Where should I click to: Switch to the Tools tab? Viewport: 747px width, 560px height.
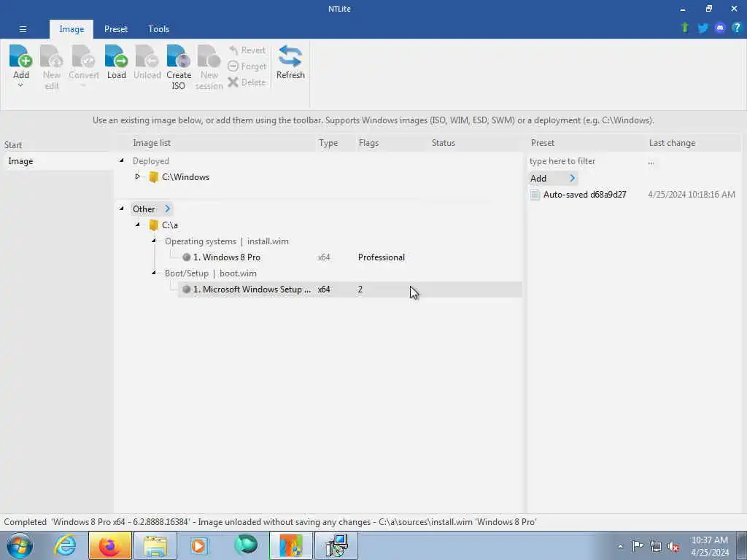158,29
